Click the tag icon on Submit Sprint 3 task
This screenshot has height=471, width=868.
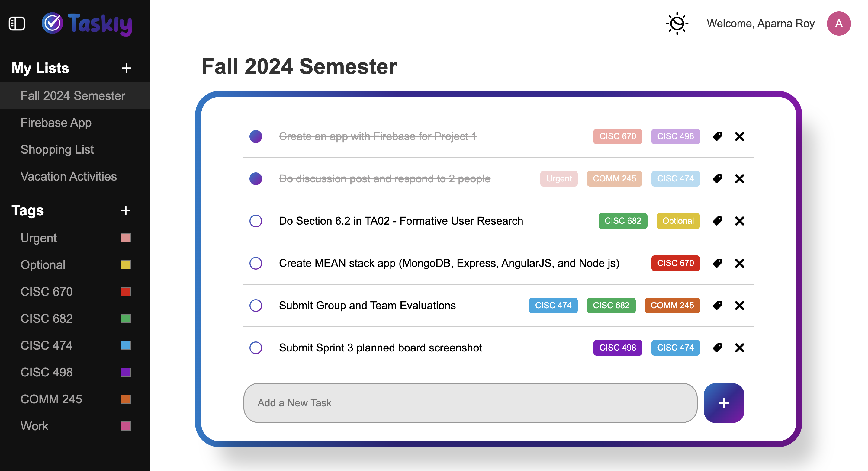pos(717,347)
